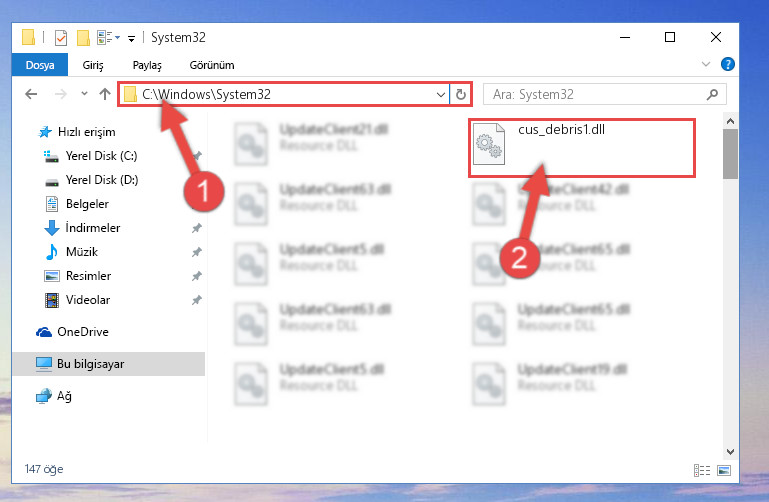
Task: Click the Properties checkmark icon in title bar
Action: pos(61,38)
